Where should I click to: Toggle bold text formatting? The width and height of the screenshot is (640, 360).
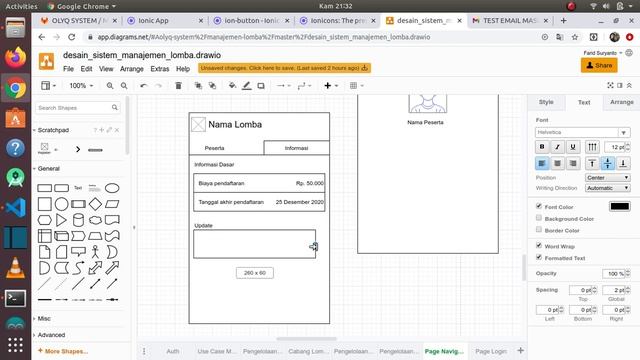[x=542, y=147]
